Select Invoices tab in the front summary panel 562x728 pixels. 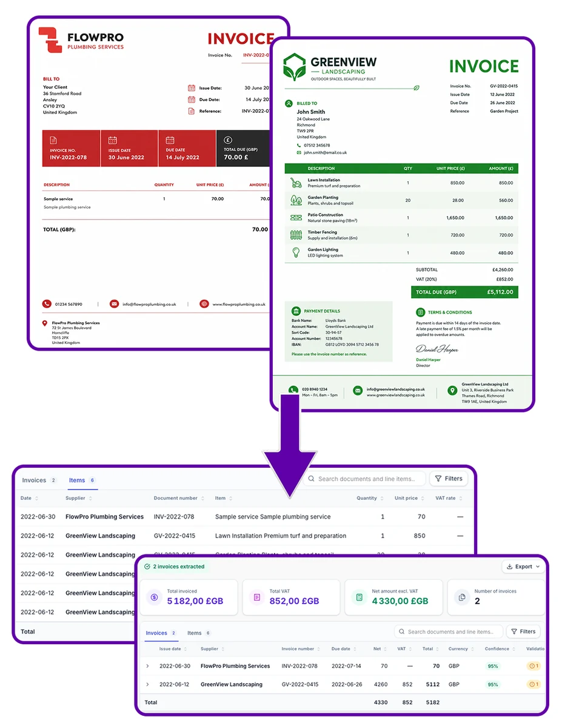[161, 633]
